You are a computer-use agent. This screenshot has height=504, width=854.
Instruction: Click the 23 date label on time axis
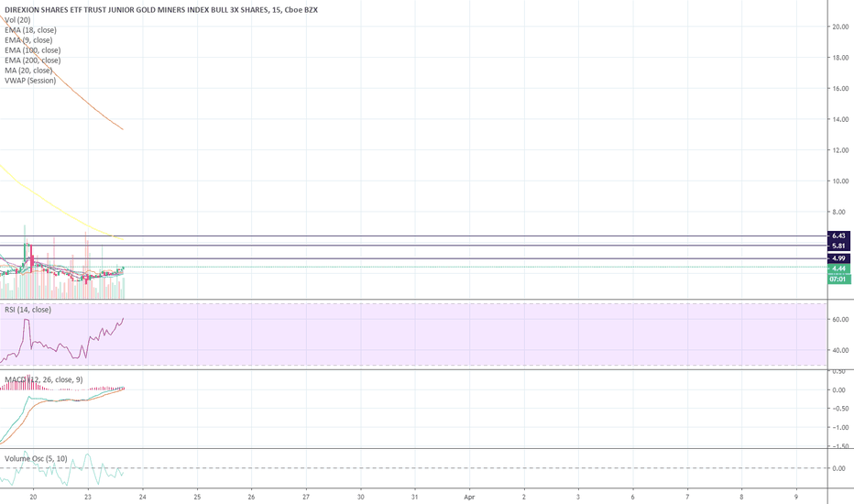[88, 497]
